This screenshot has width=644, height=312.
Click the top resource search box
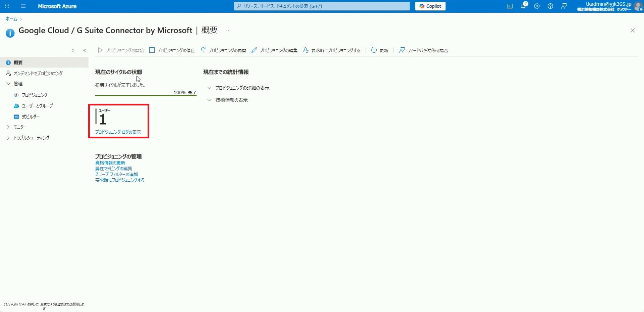[x=322, y=6]
